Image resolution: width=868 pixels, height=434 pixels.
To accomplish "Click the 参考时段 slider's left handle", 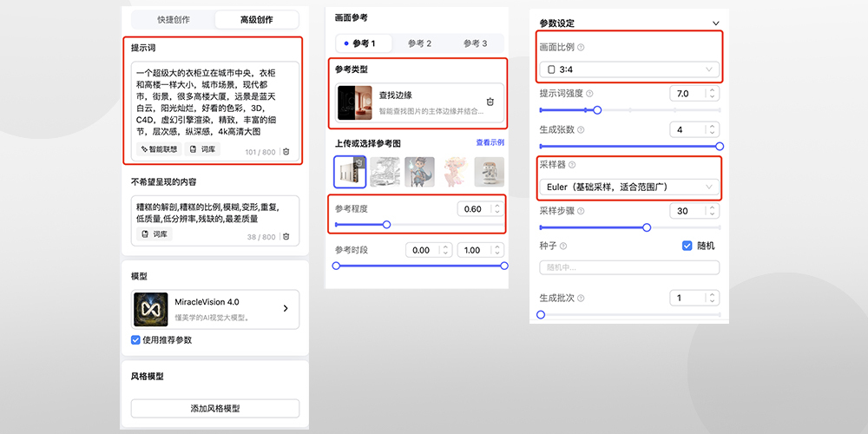I will 336,266.
